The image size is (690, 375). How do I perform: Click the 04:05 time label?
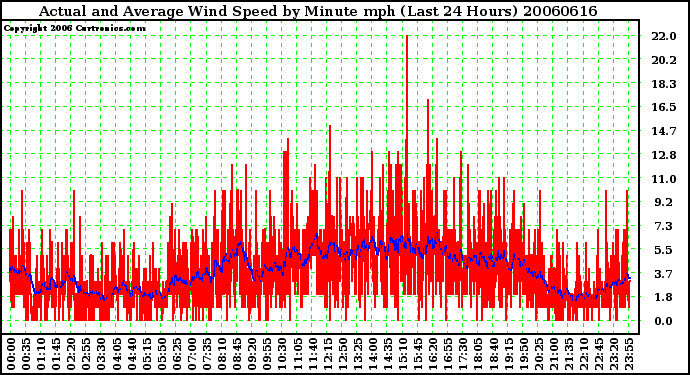coord(117,354)
